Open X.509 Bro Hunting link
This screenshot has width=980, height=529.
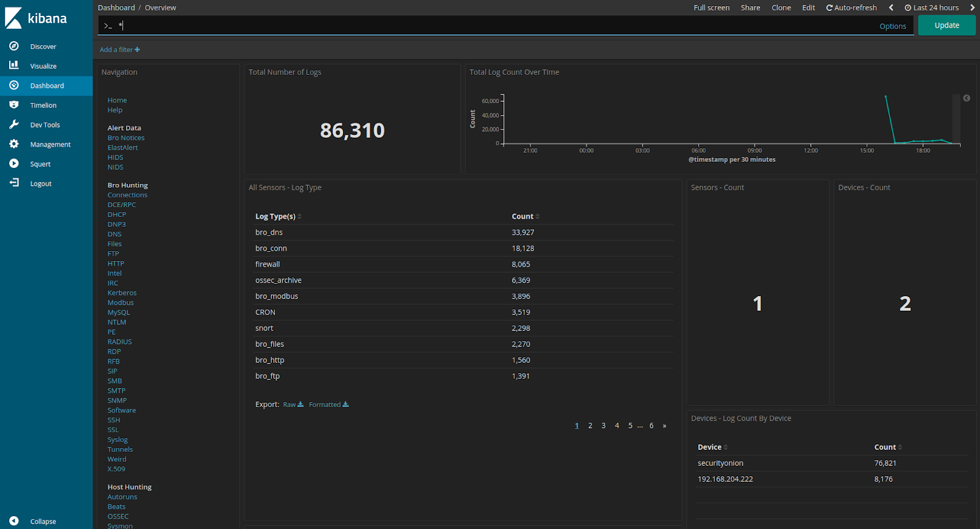pyautogui.click(x=116, y=470)
